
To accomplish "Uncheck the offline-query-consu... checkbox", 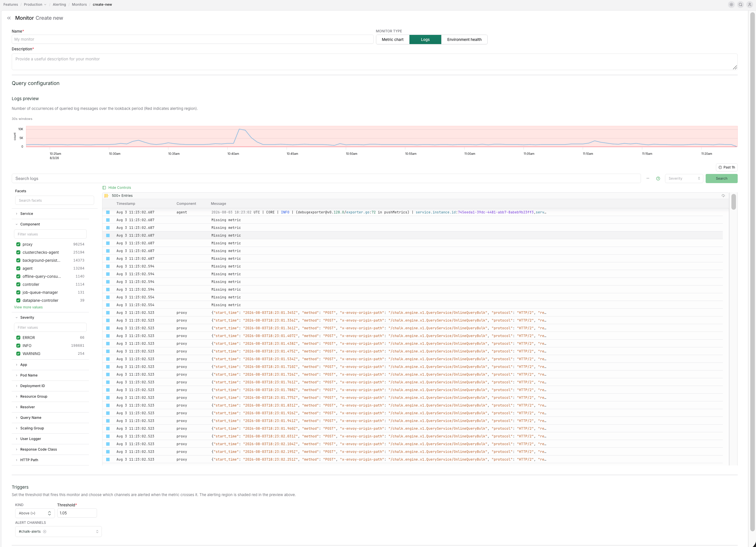I will pyautogui.click(x=18, y=276).
